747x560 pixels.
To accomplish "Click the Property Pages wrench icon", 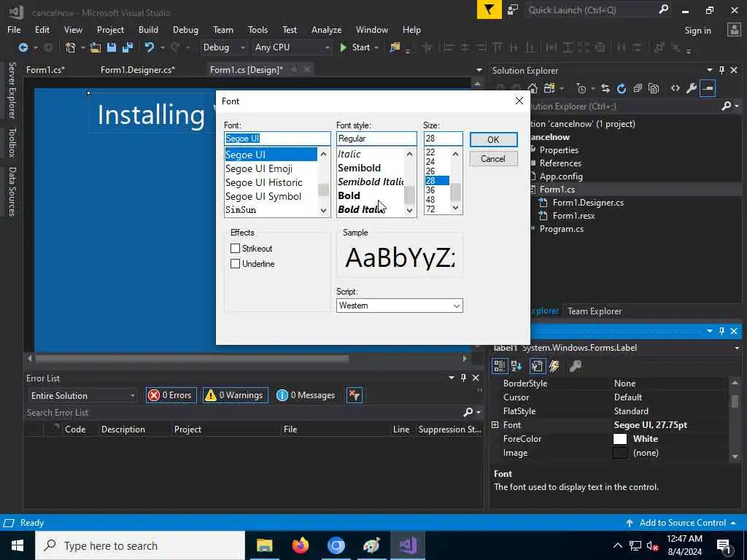I will [576, 366].
